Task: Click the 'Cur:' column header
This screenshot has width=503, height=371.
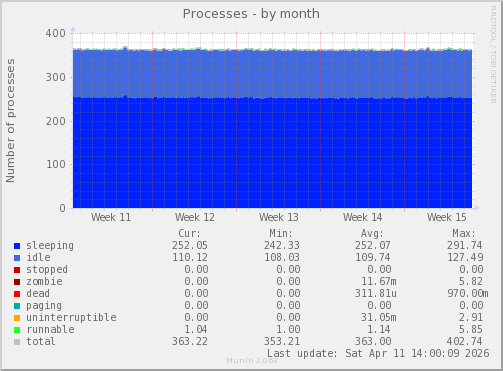Action: pyautogui.click(x=190, y=234)
